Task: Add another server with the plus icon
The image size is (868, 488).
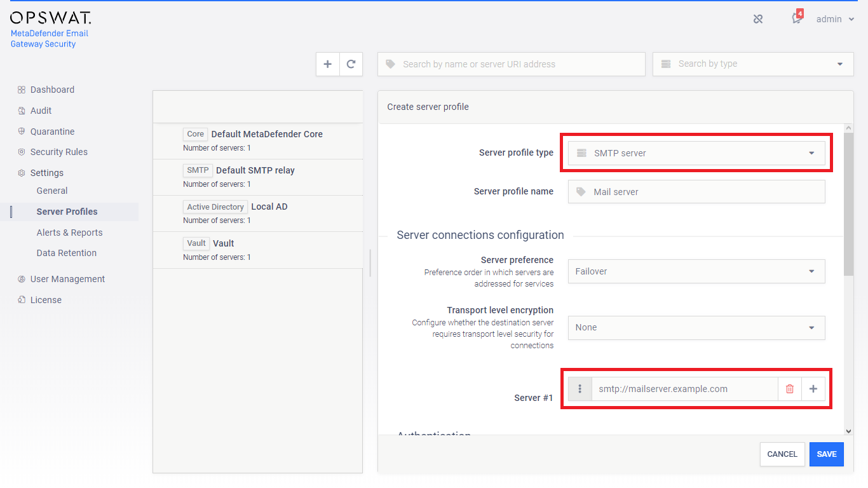Action: coord(813,389)
